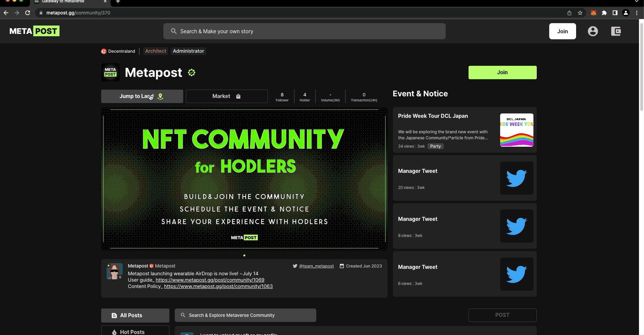Viewport: 644px width, 335px height.
Task: Click the Decentraland badge
Action: [x=118, y=51]
